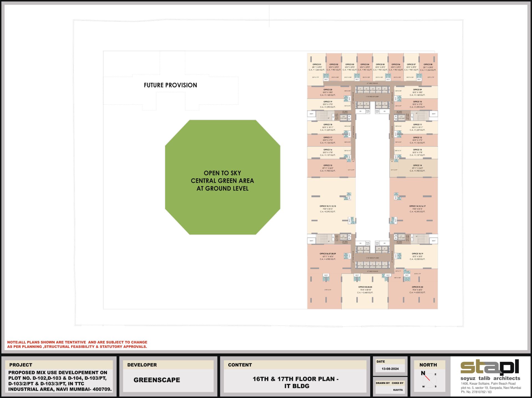The width and height of the screenshot is (532, 398).
Task: Select the OFFICE 10,11,12,13 combined unit label
Action: point(328,206)
